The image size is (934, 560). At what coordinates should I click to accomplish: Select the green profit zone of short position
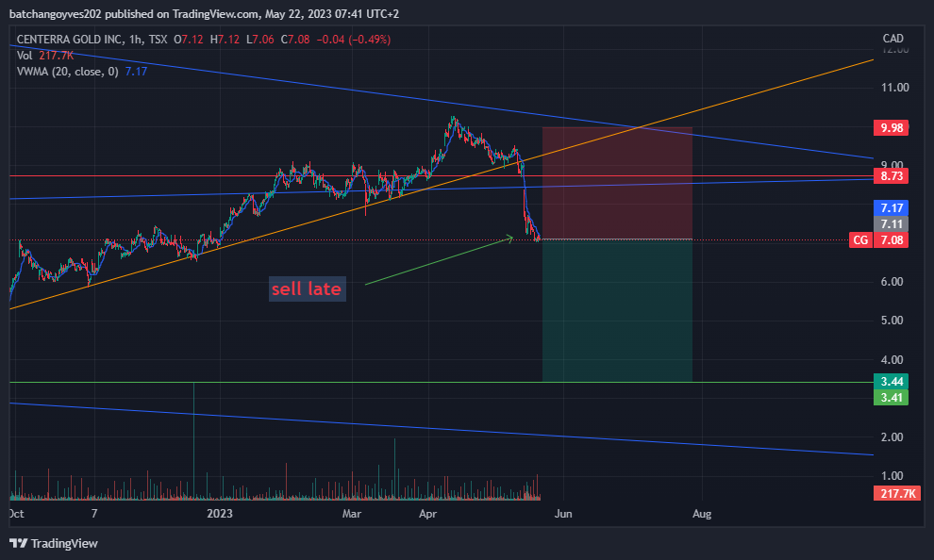pos(617,310)
